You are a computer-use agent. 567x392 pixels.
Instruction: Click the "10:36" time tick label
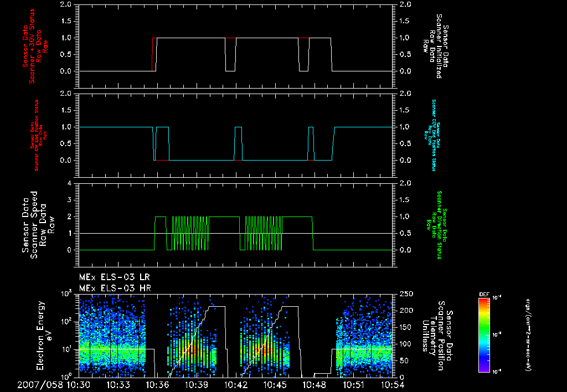[x=158, y=385]
